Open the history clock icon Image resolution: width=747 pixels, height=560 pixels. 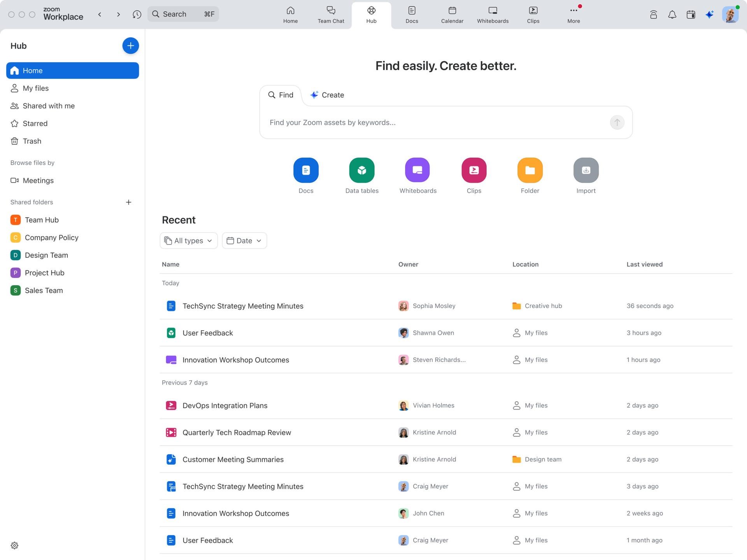[x=137, y=14]
